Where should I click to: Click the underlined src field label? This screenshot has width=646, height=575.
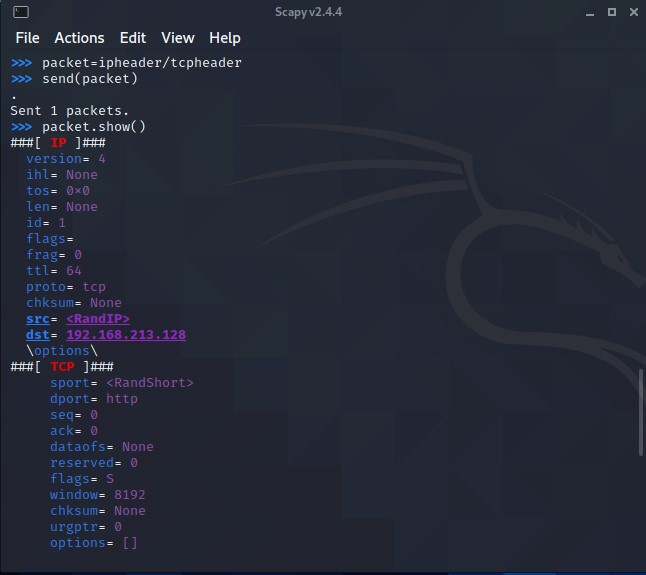[38, 319]
